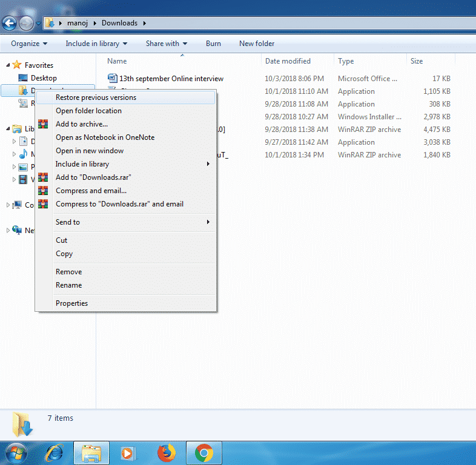Collapse the Favorites tree section
The image size is (476, 465).
[x=8, y=65]
